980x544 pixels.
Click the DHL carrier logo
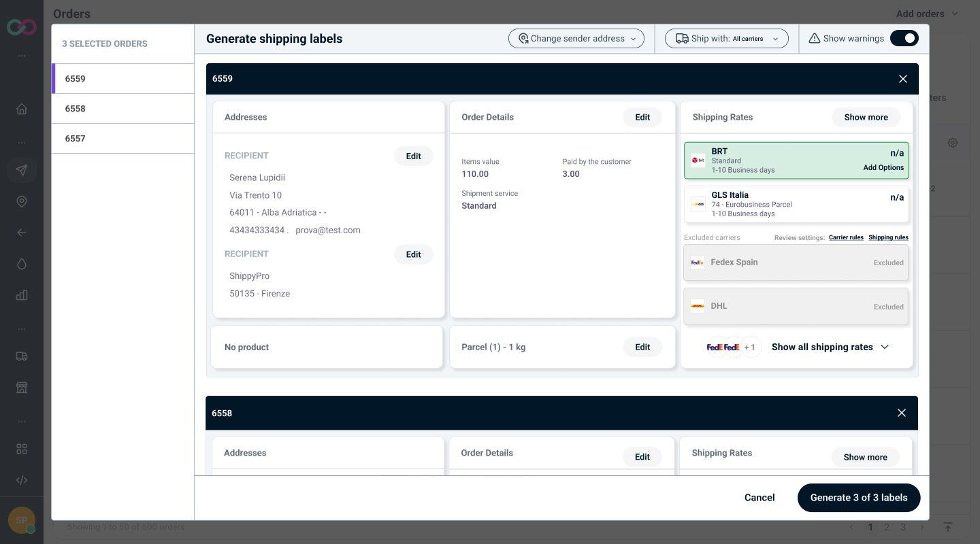(698, 306)
